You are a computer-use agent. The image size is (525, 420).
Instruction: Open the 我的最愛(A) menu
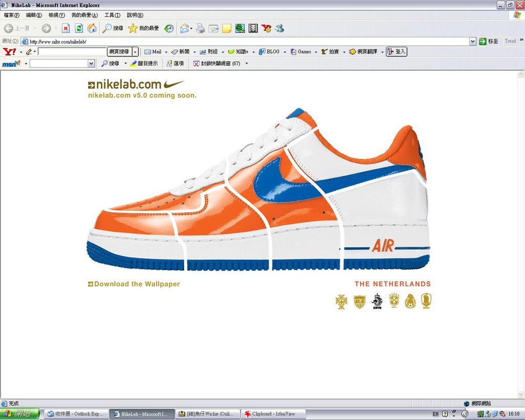[x=85, y=15]
